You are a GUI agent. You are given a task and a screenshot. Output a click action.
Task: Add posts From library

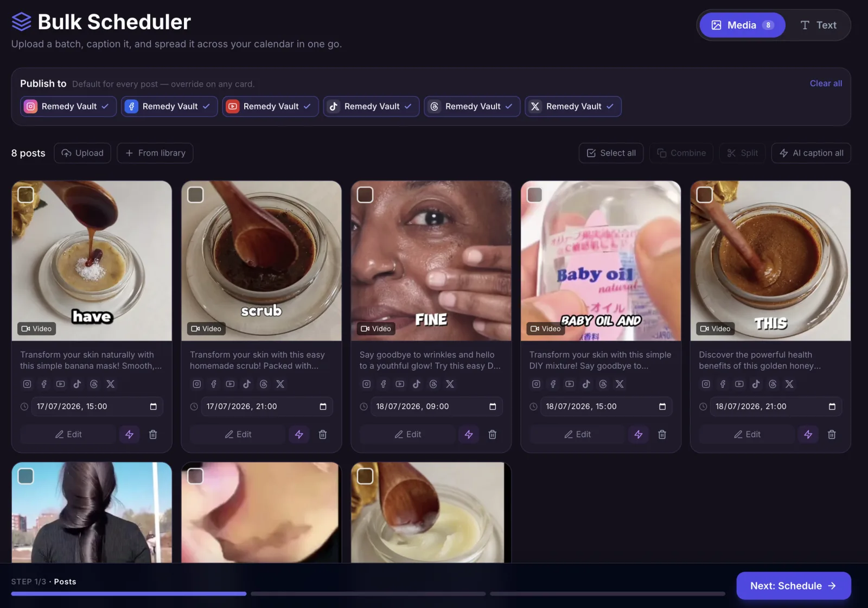[155, 153]
